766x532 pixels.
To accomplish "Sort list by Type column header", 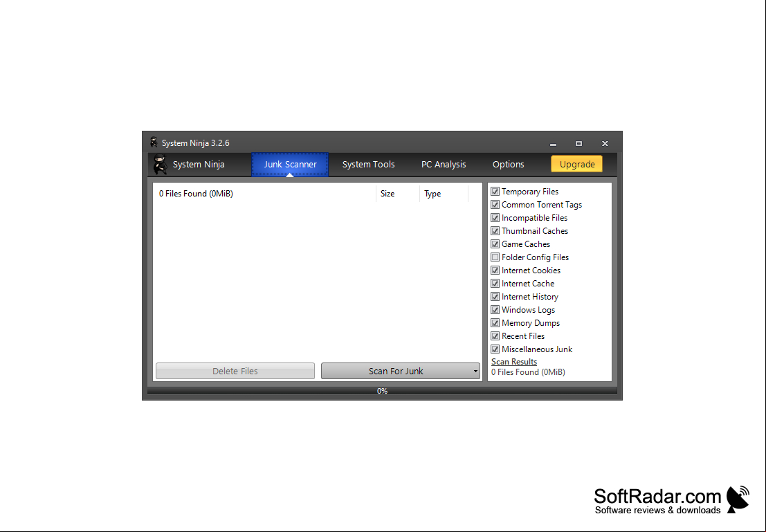I will [444, 194].
